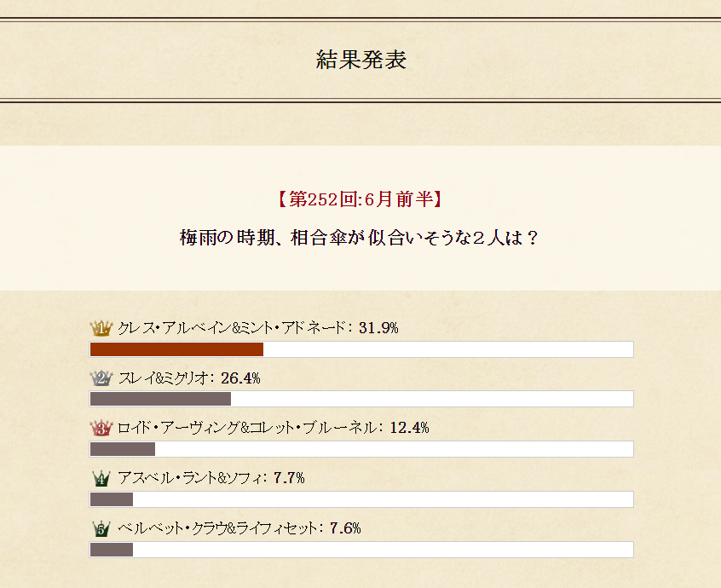
Task: Click the gray 7.6% result bar
Action: [x=112, y=550]
